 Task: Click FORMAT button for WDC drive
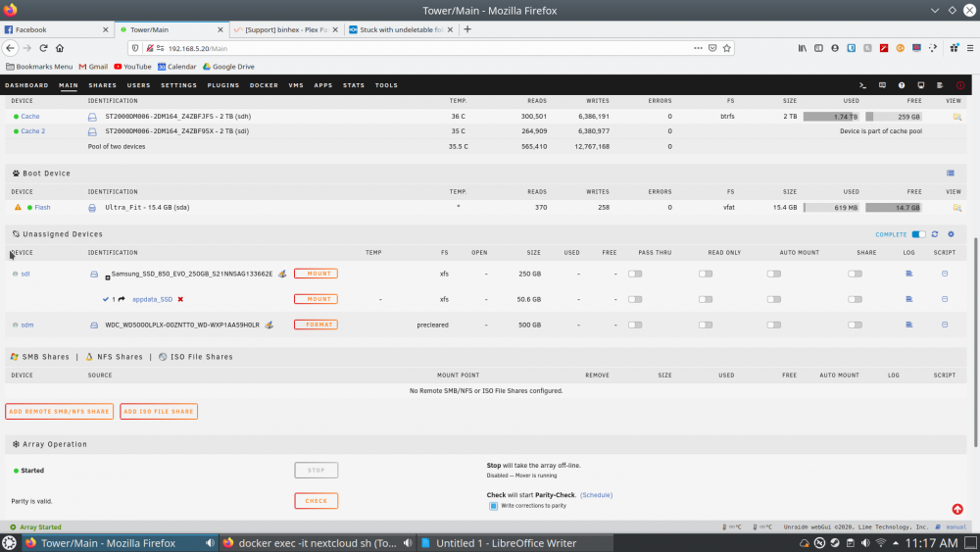point(317,326)
